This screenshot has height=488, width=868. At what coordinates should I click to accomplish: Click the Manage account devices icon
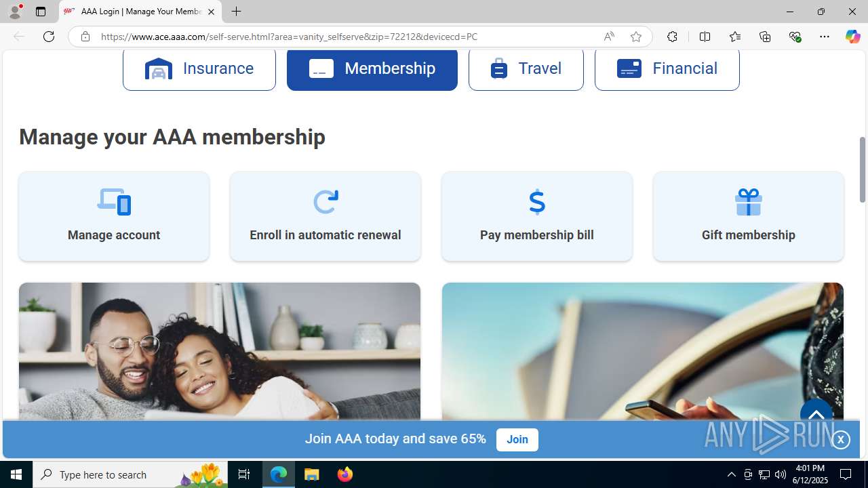coord(114,201)
